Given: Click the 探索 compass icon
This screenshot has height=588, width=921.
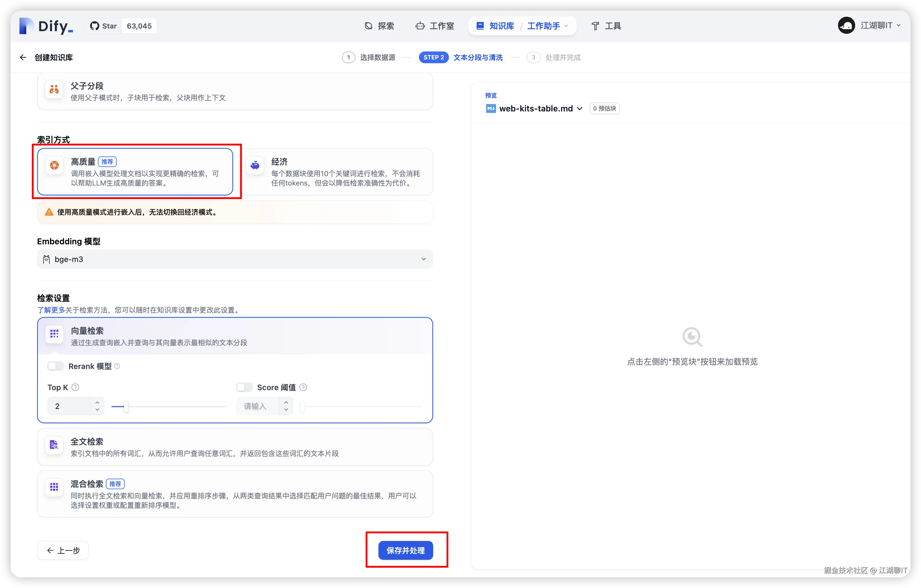Looking at the screenshot, I should coord(369,26).
